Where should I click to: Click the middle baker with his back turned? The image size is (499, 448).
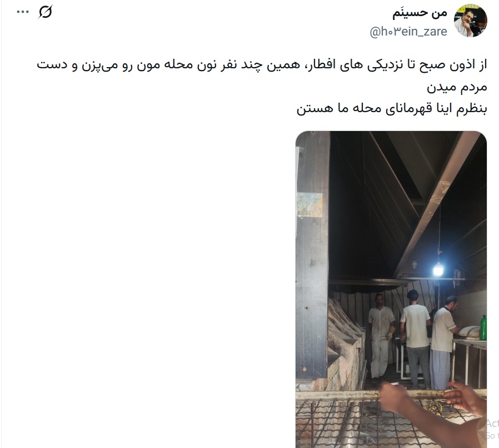pyautogui.click(x=415, y=339)
